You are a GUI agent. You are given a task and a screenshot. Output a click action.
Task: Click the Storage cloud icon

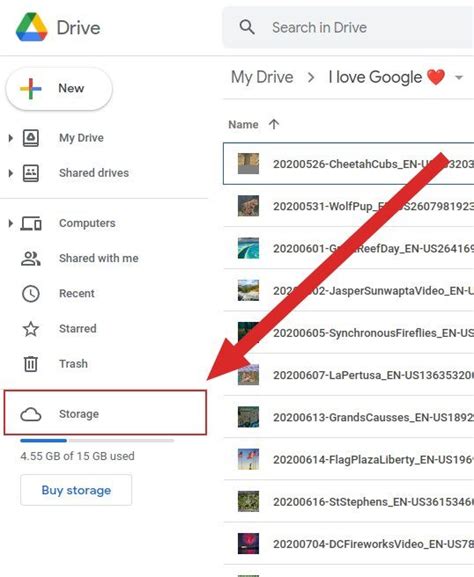31,414
